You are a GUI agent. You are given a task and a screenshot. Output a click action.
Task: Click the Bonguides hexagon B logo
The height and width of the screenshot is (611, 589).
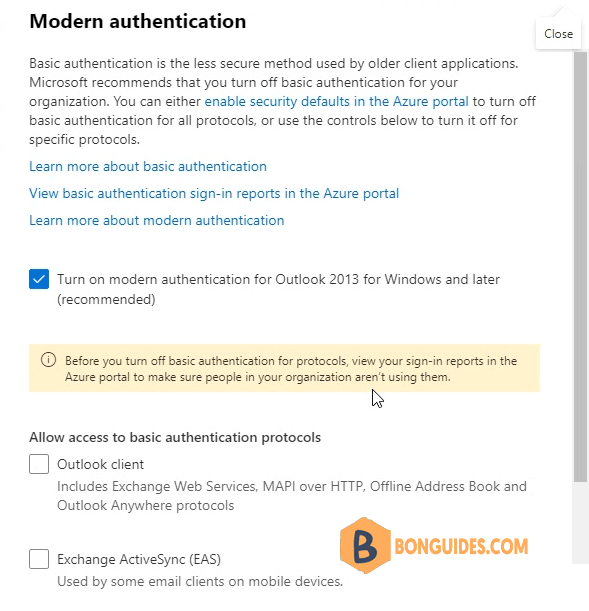[365, 546]
